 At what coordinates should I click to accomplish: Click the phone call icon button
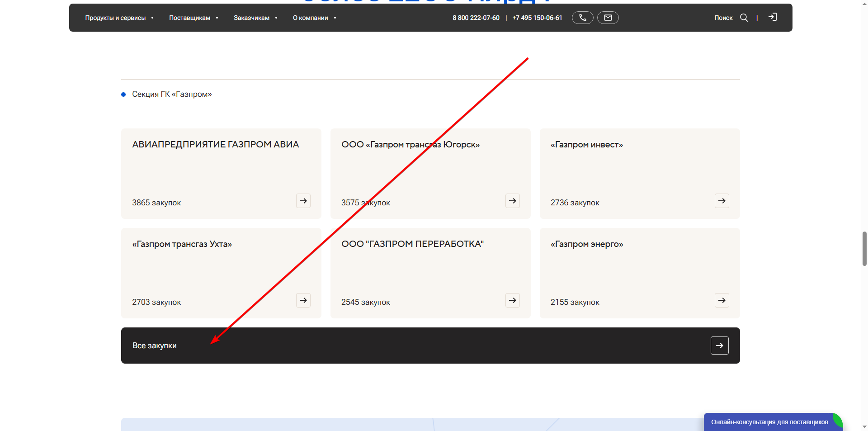(582, 18)
